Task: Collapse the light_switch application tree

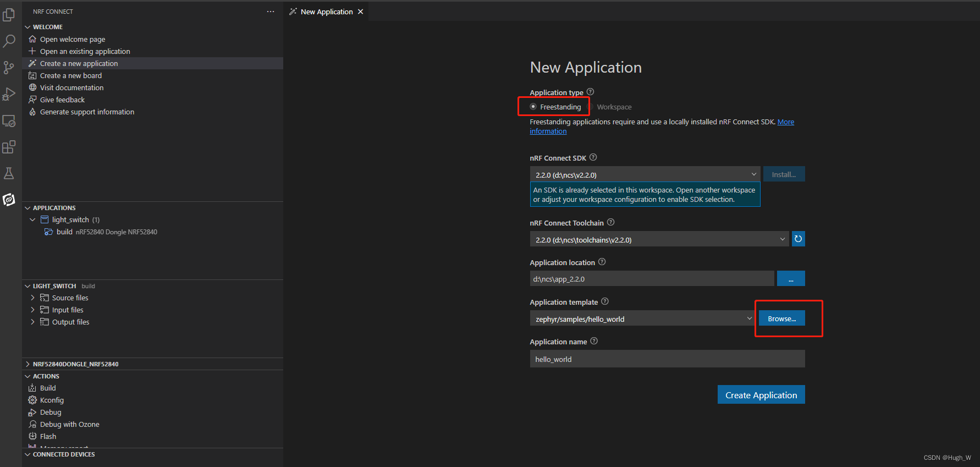Action: point(32,219)
